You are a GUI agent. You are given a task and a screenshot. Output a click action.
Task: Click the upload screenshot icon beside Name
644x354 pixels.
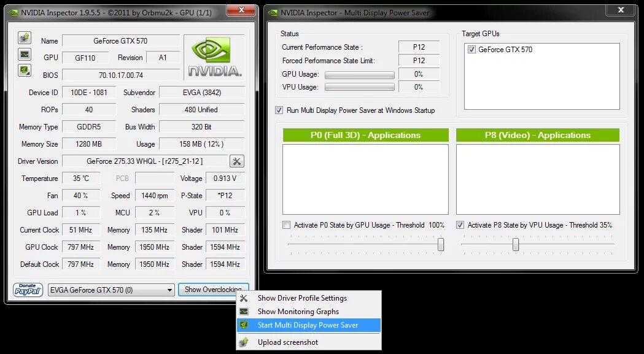pyautogui.click(x=25, y=38)
